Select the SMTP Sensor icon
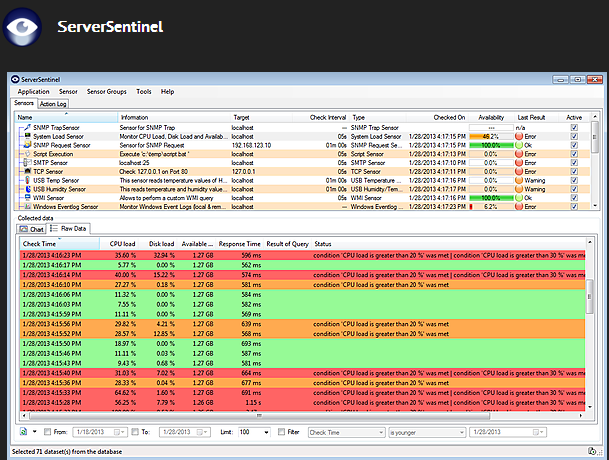Viewport: 609px width, 460px height. (x=27, y=162)
